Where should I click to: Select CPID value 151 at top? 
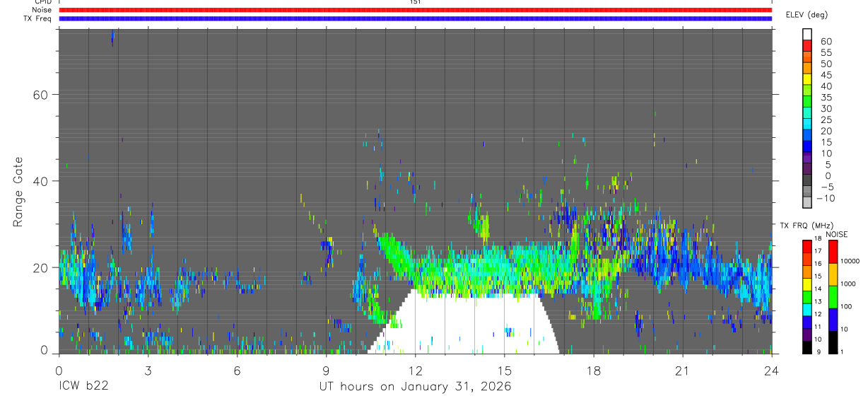coord(416,2)
